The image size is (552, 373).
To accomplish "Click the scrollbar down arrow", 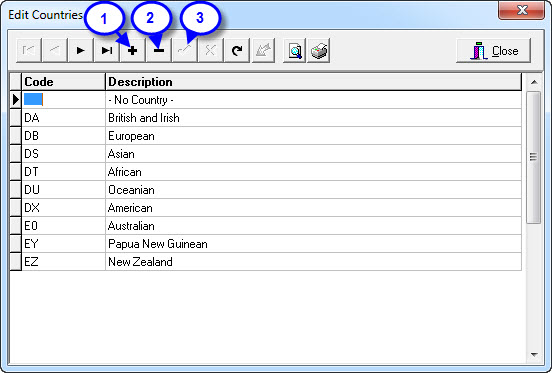I will pos(534,355).
